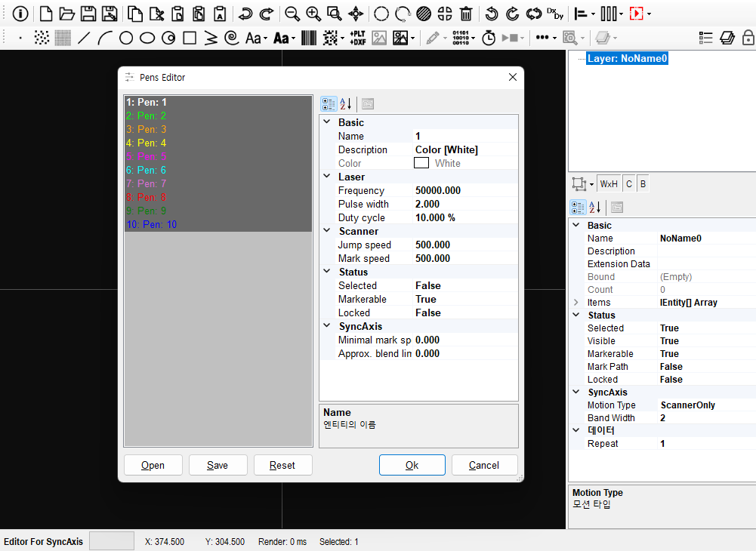Toggle Alphabetical sort in layer properties panel
The width and height of the screenshot is (756, 551).
pos(595,208)
